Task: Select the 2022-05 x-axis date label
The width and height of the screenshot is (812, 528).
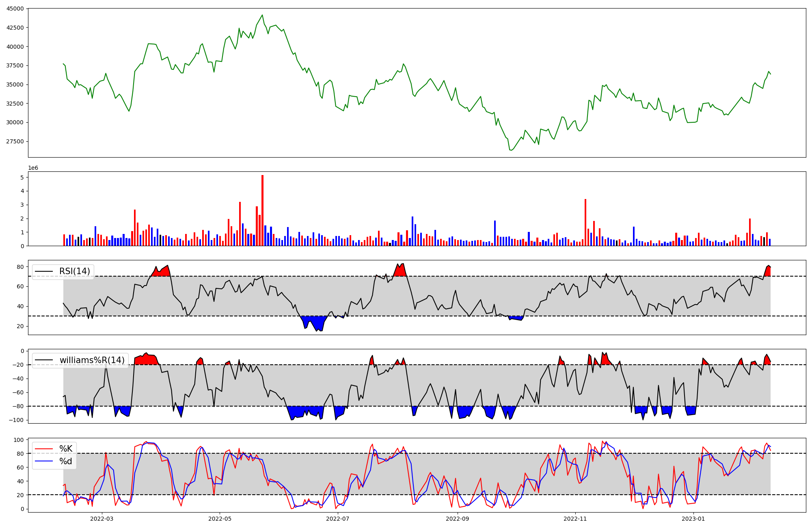Action: [x=220, y=519]
